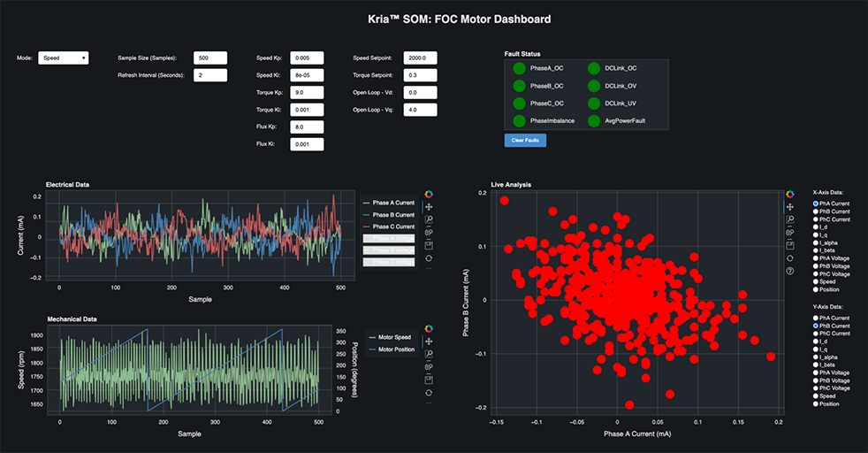Click the Sample Size input field
The height and width of the screenshot is (453, 868).
pos(210,58)
